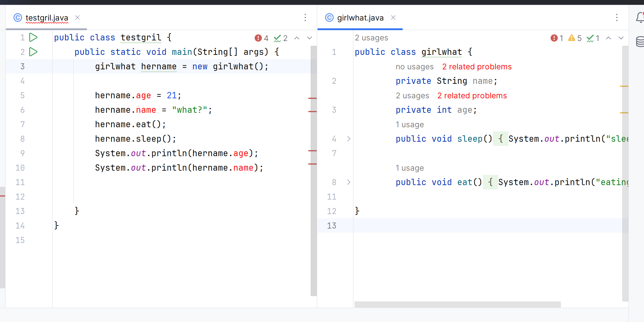Screen dimensions: 644x322
Task: Open the database tool window icon
Action: click(x=640, y=42)
